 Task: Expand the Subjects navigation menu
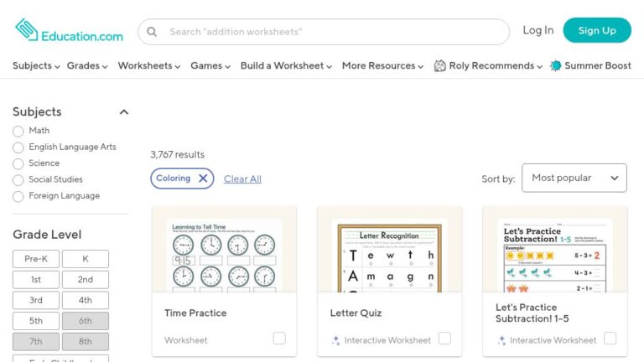click(36, 65)
